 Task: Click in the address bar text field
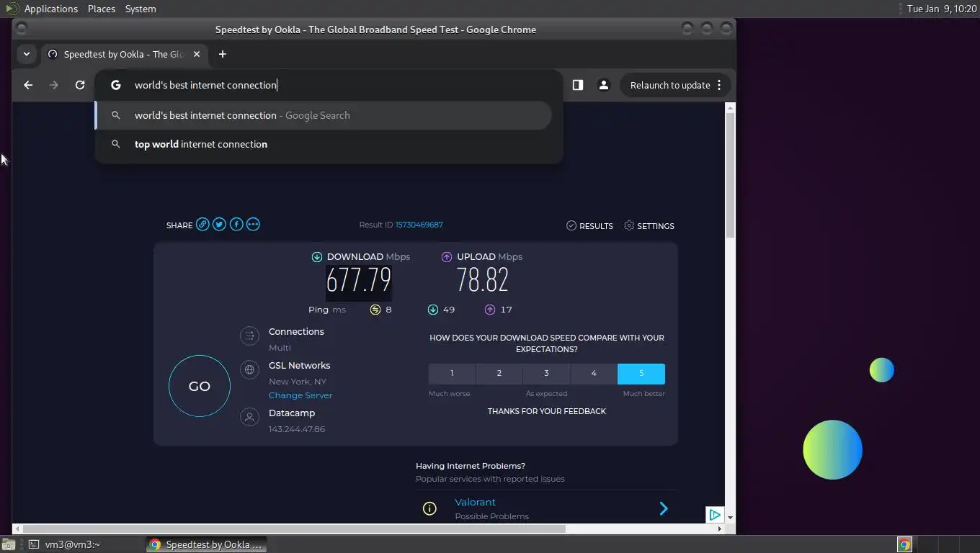pos(329,85)
